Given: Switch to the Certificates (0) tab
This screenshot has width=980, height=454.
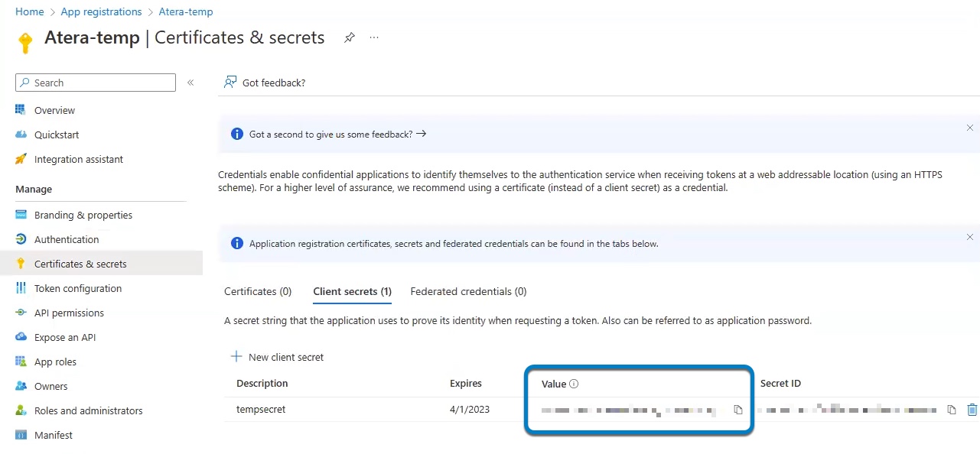Looking at the screenshot, I should point(258,291).
